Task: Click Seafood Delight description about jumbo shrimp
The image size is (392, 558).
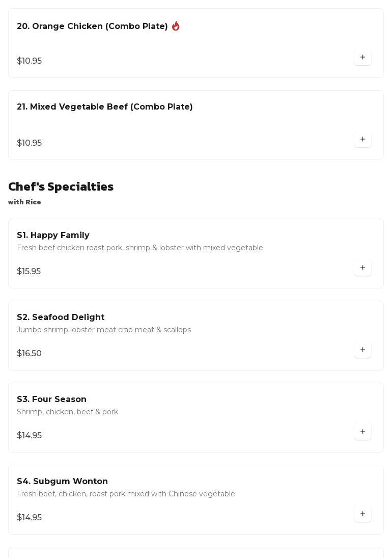Action: coord(103,330)
